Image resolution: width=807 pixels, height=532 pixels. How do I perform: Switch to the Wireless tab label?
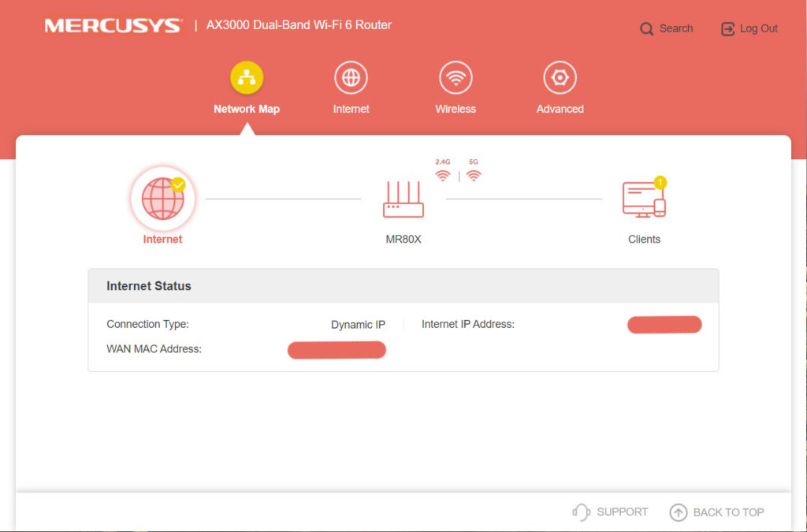click(x=456, y=109)
